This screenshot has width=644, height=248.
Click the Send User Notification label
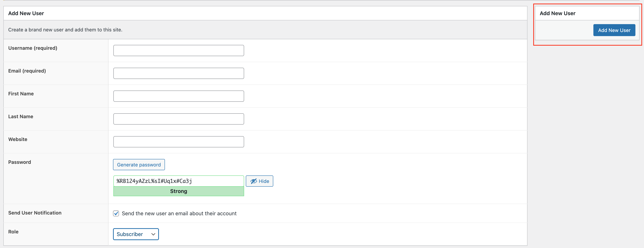(x=35, y=213)
